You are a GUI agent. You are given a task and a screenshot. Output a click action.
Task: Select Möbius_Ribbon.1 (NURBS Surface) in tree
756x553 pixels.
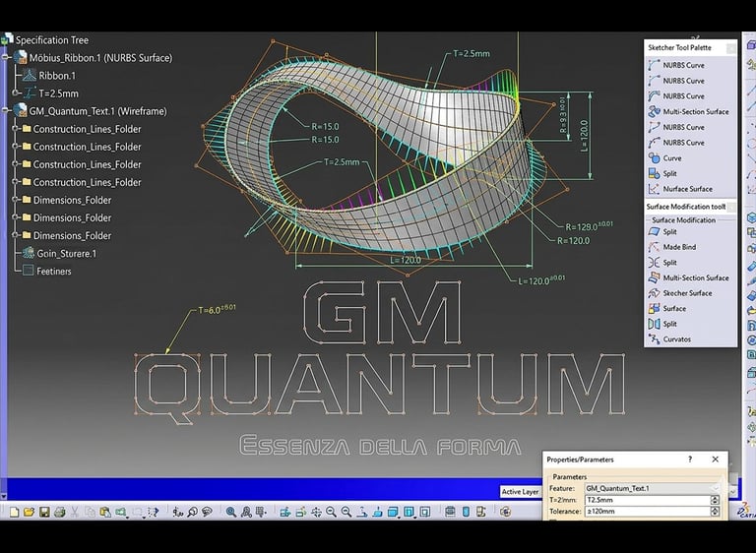pos(100,58)
